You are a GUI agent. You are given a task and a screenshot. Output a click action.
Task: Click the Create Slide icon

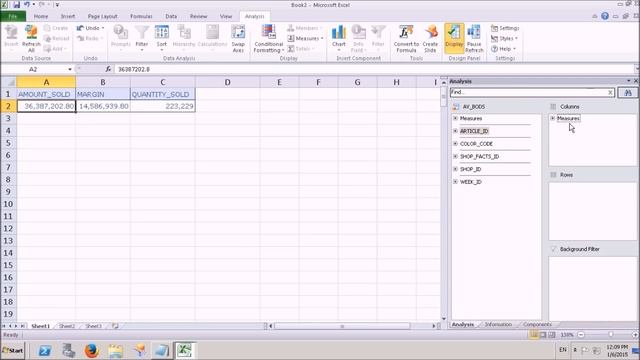(x=430, y=39)
